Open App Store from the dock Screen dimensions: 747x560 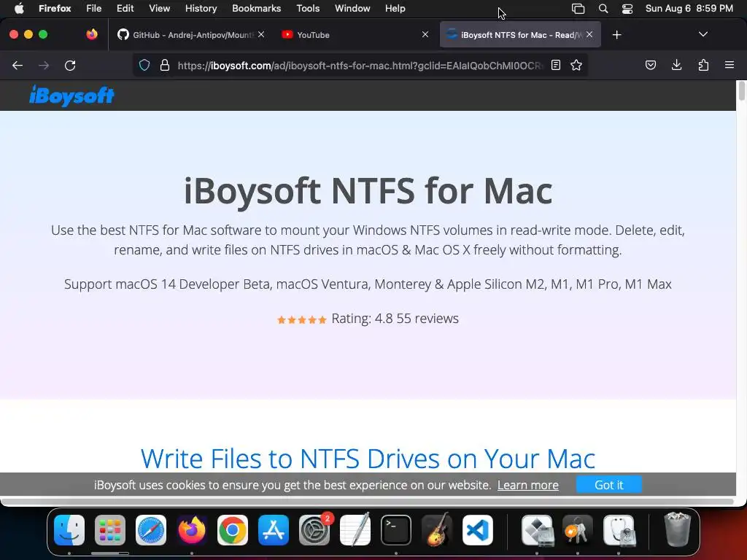[274, 529]
